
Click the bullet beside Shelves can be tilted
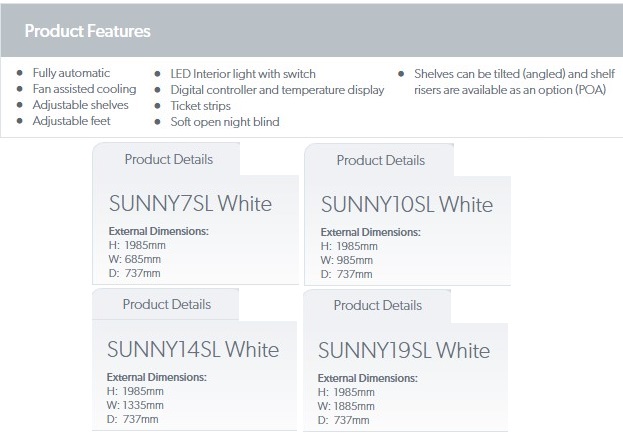[401, 74]
